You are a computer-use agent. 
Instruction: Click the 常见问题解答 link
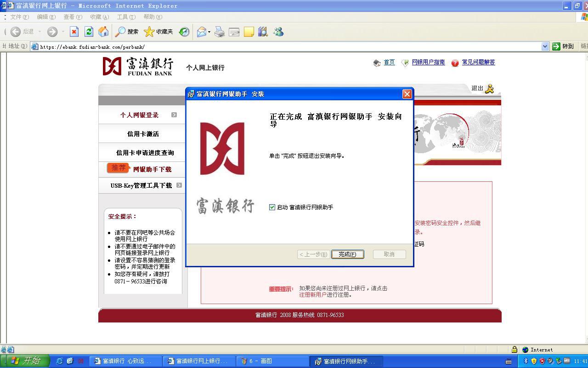pos(478,62)
